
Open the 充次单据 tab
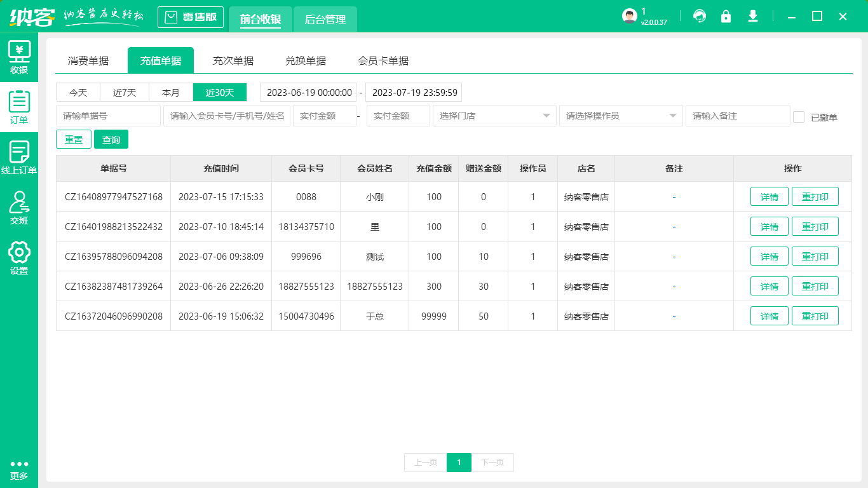pyautogui.click(x=233, y=61)
